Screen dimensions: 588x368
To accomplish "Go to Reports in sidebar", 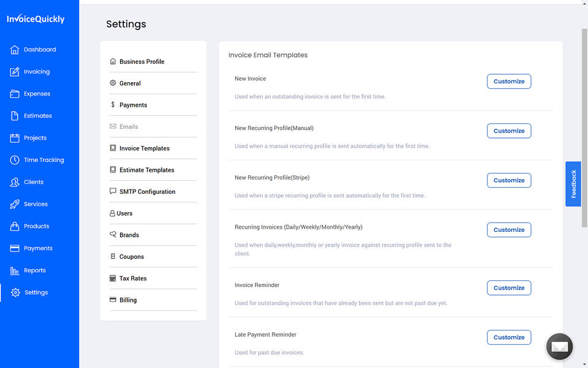I will click(x=35, y=270).
